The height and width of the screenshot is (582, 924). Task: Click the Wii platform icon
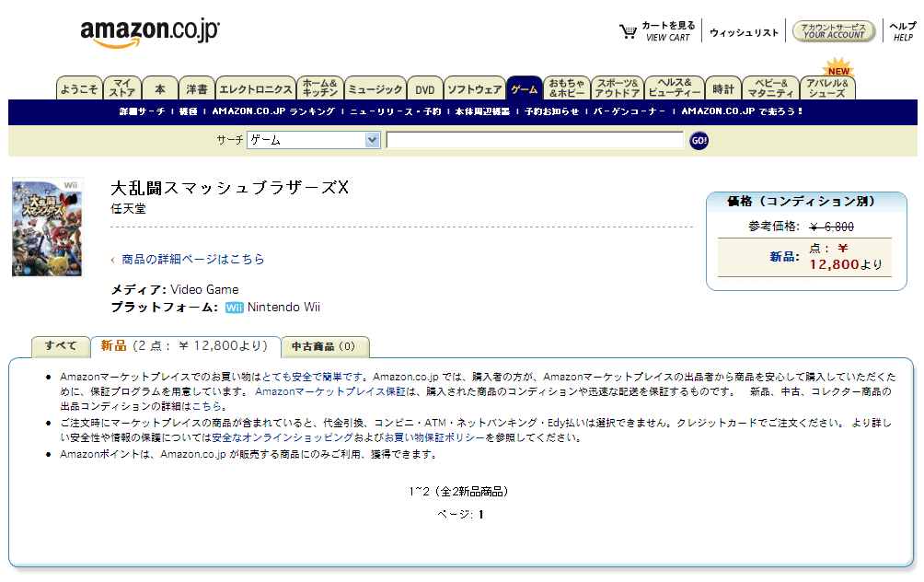pos(234,308)
